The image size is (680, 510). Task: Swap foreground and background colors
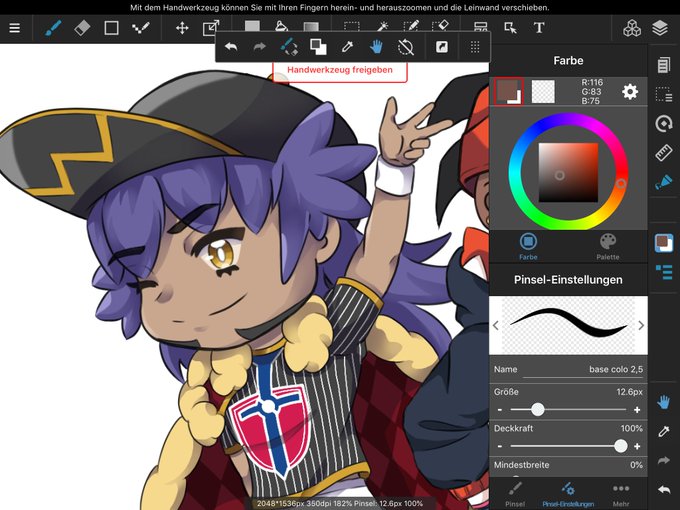click(318, 47)
